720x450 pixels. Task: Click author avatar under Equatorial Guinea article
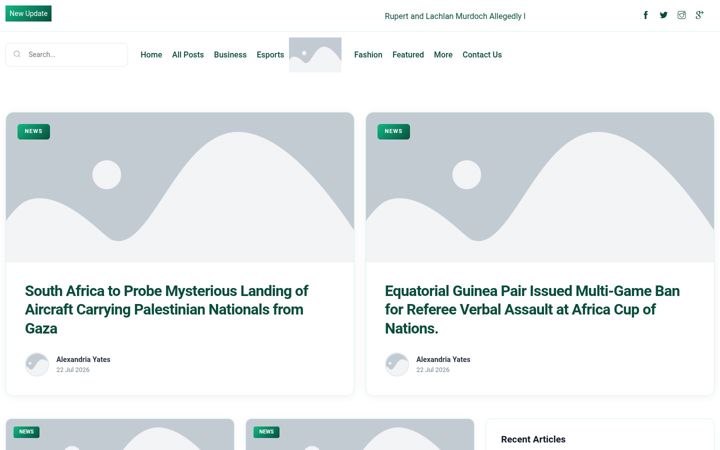(397, 365)
